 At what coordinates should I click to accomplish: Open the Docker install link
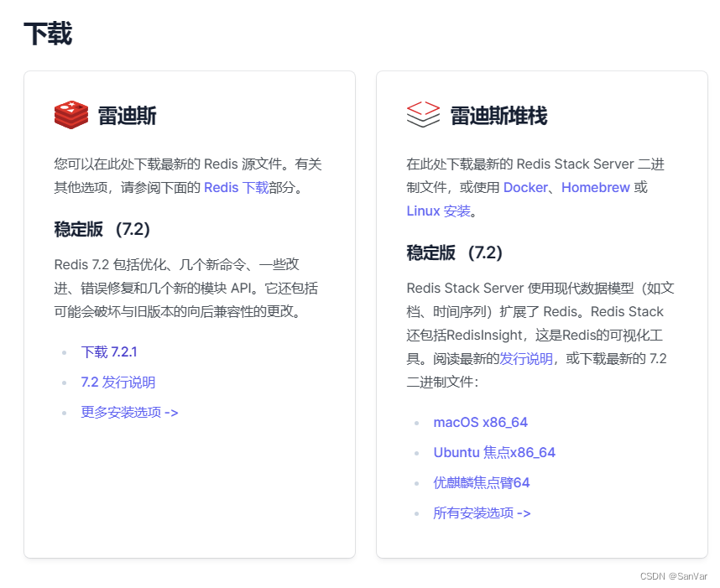click(525, 187)
